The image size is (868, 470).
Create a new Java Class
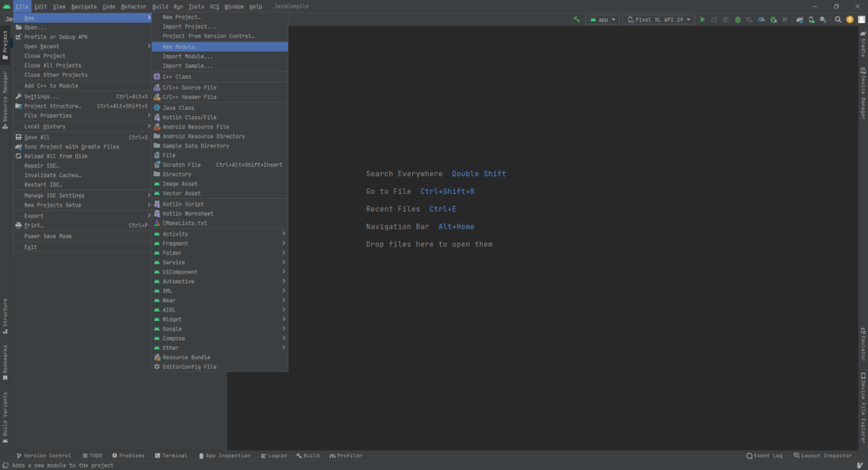pos(220,108)
